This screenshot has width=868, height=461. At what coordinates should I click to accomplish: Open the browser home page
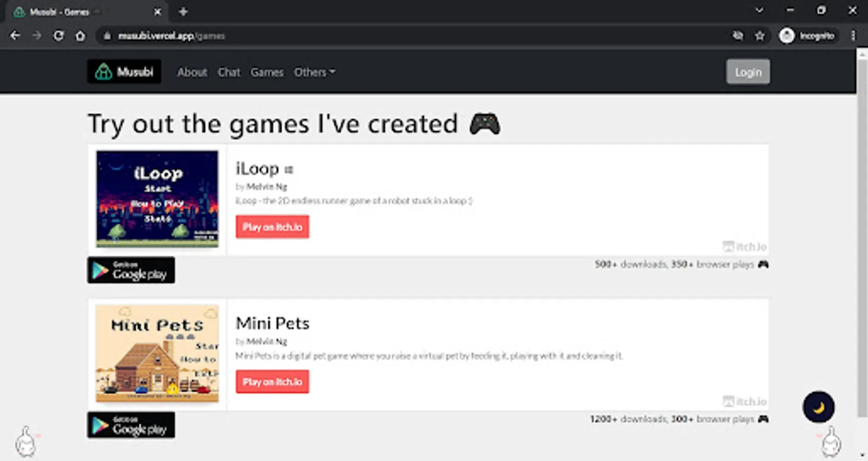pos(80,36)
